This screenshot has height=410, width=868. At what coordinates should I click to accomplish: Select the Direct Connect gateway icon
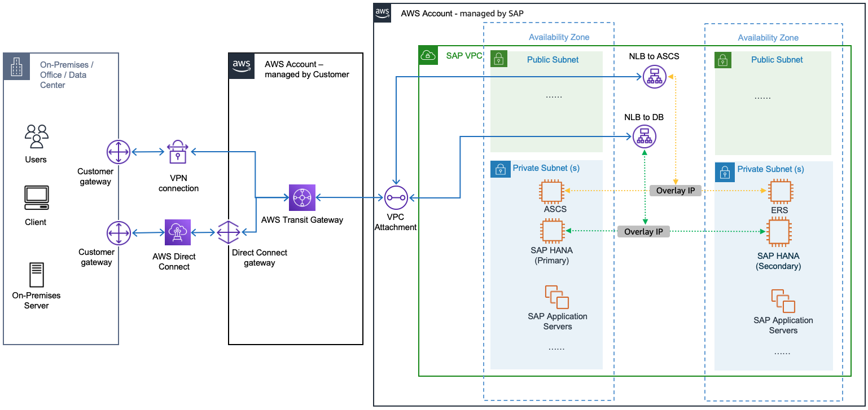point(229,233)
